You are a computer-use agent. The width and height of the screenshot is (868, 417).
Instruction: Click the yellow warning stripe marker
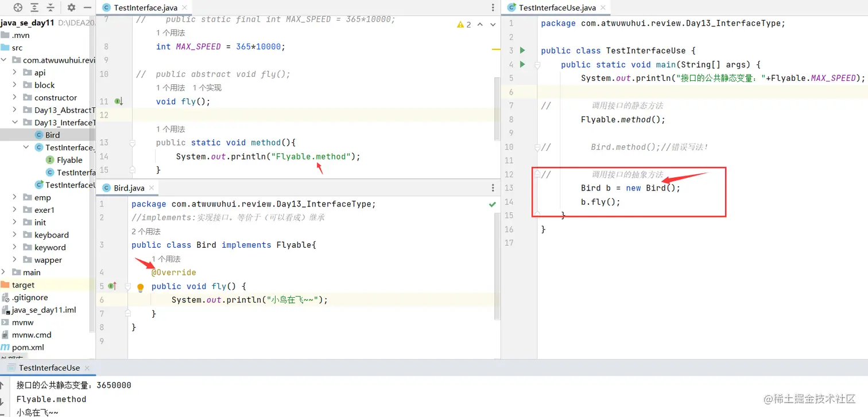pos(497,50)
